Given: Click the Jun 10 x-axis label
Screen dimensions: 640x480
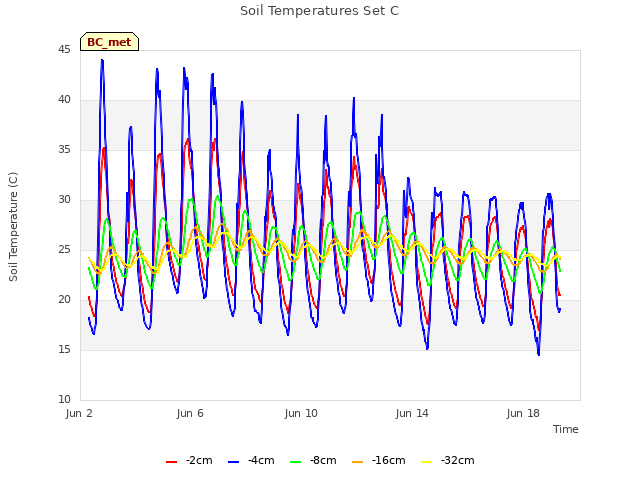Looking at the screenshot, I should pyautogui.click(x=301, y=413).
